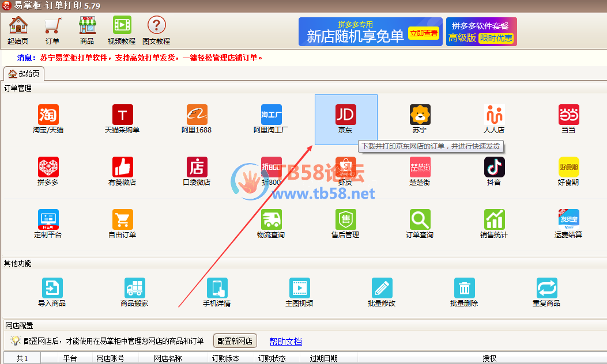607x364 pixels.
Task: Click the 拼多多软件套餐 高级版 banner
Action: pos(481,32)
